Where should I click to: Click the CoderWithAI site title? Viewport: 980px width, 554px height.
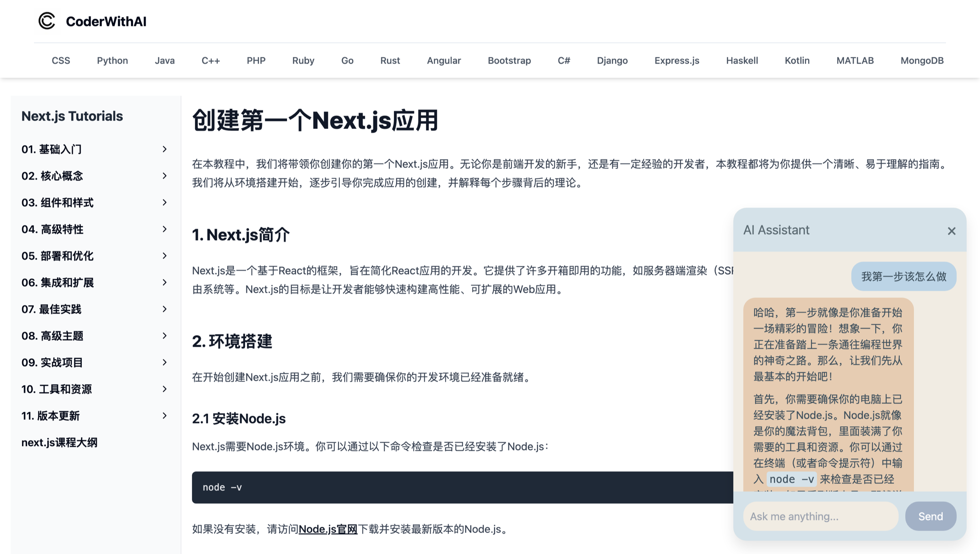(x=106, y=21)
